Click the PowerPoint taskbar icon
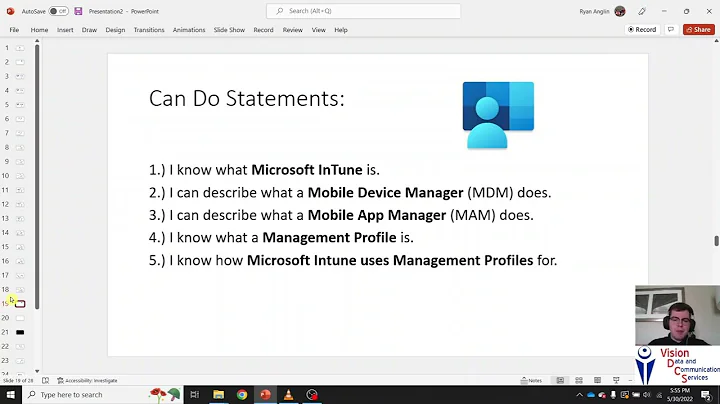 click(265, 395)
